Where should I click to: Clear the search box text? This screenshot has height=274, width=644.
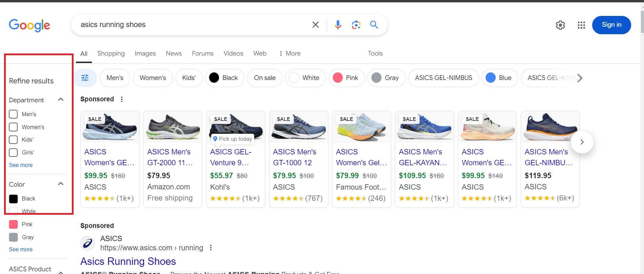[x=316, y=25]
